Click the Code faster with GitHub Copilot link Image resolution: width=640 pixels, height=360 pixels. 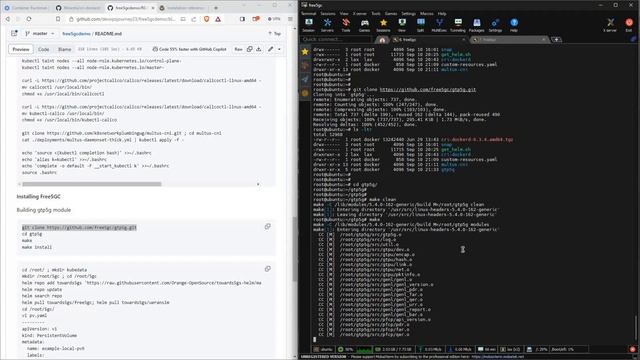click(189, 49)
